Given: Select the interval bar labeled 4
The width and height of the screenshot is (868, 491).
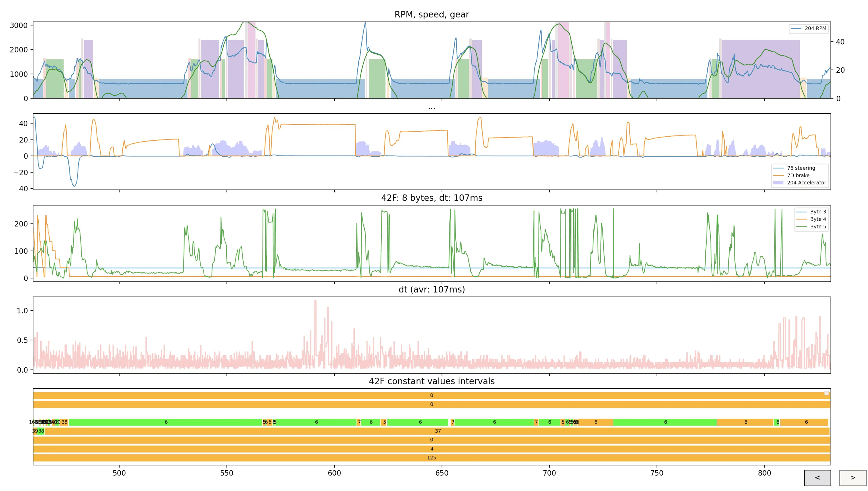Looking at the screenshot, I should [432, 449].
